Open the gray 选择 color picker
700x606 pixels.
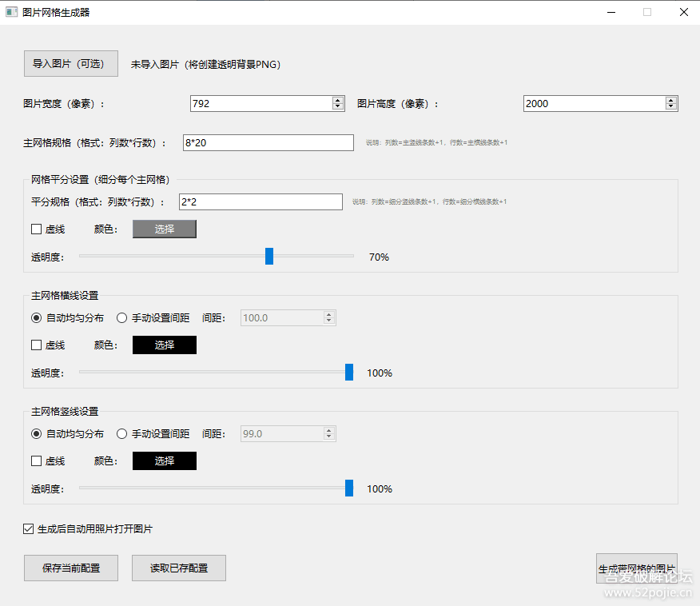click(164, 229)
